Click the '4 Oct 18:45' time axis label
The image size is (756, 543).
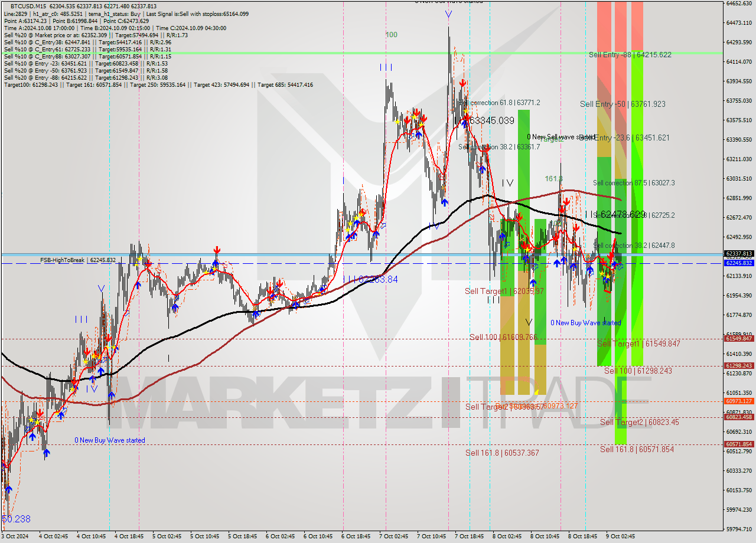129,537
